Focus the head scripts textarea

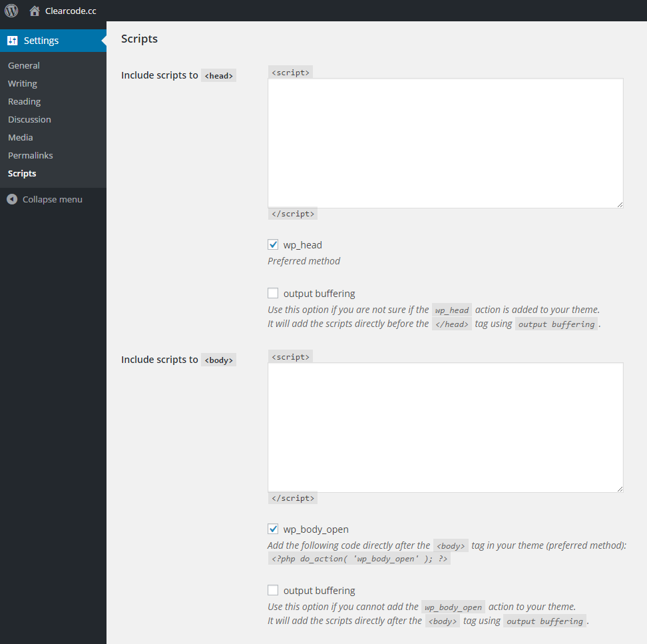click(x=445, y=143)
